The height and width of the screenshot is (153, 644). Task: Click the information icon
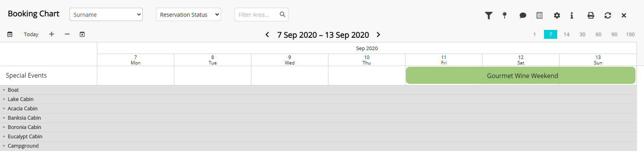[x=572, y=15]
